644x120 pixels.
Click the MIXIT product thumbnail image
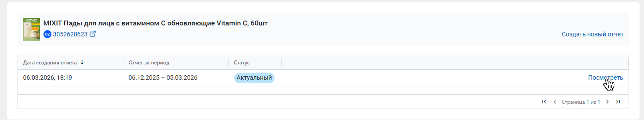coord(31,29)
